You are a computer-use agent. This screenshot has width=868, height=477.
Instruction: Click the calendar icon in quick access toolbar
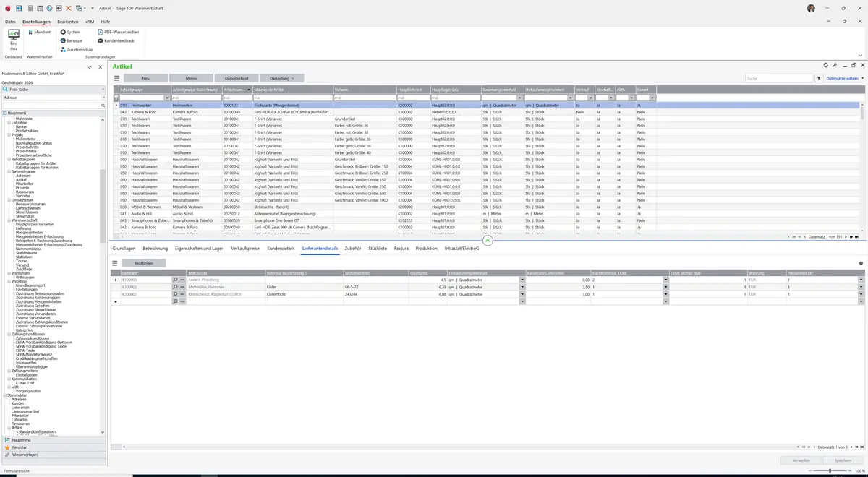click(x=40, y=8)
